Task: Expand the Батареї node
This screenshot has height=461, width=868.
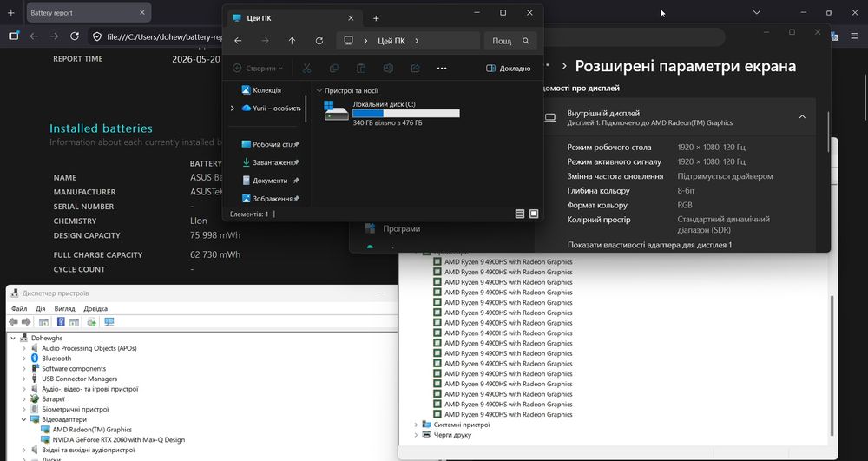Action: point(23,399)
